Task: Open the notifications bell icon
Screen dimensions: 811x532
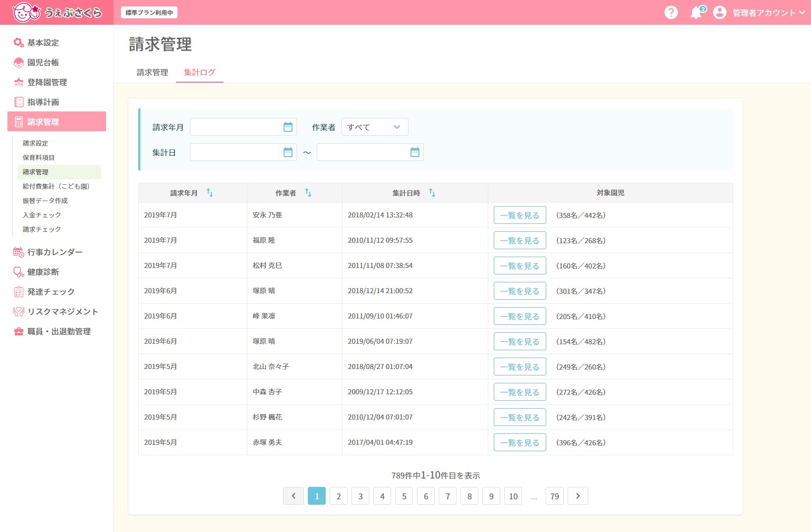Action: coord(696,12)
